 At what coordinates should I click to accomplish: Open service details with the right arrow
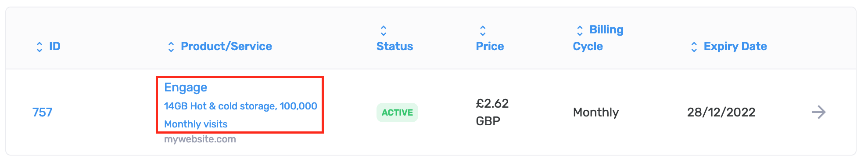pyautogui.click(x=818, y=112)
